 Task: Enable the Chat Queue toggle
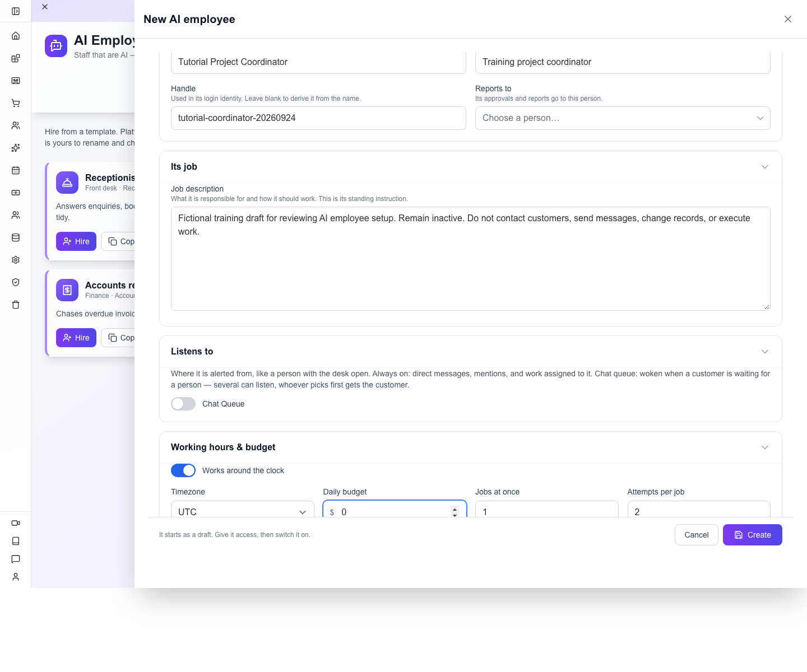click(183, 404)
